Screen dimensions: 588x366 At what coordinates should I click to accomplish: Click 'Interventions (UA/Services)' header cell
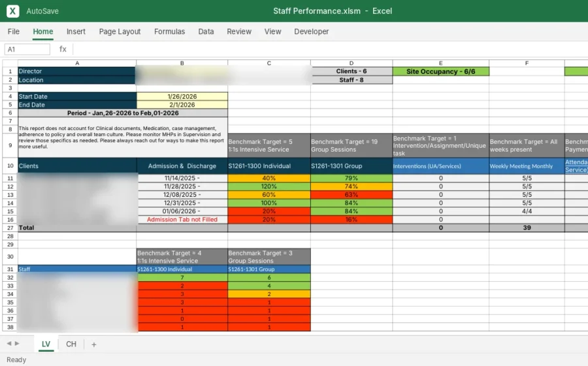tap(440, 166)
